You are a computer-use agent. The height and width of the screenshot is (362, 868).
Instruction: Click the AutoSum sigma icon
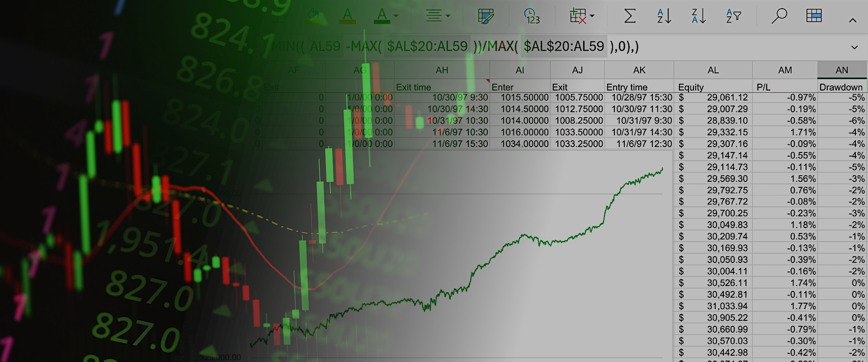tap(630, 16)
